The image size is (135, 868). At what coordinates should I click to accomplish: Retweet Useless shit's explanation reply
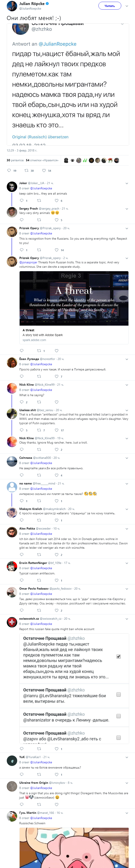[x=39, y=430]
